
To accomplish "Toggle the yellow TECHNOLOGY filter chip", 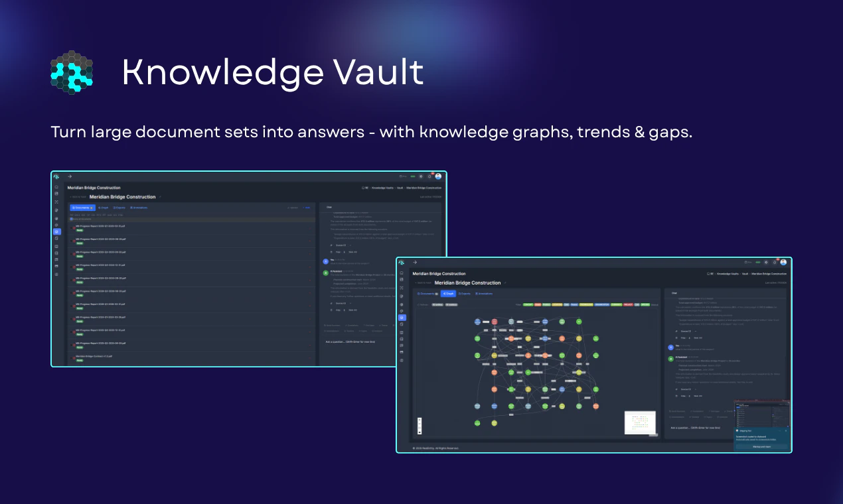I will click(586, 305).
